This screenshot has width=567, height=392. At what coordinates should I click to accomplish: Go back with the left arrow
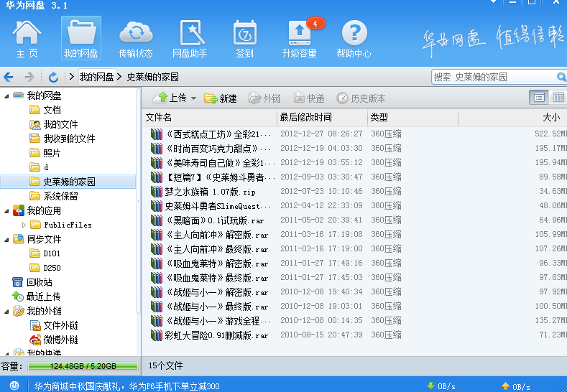pyautogui.click(x=9, y=77)
